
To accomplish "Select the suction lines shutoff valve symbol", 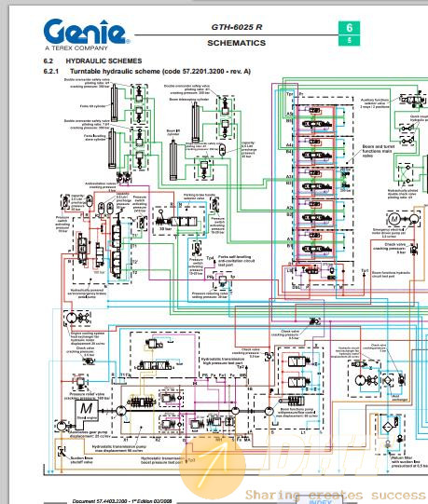I will tap(62, 451).
